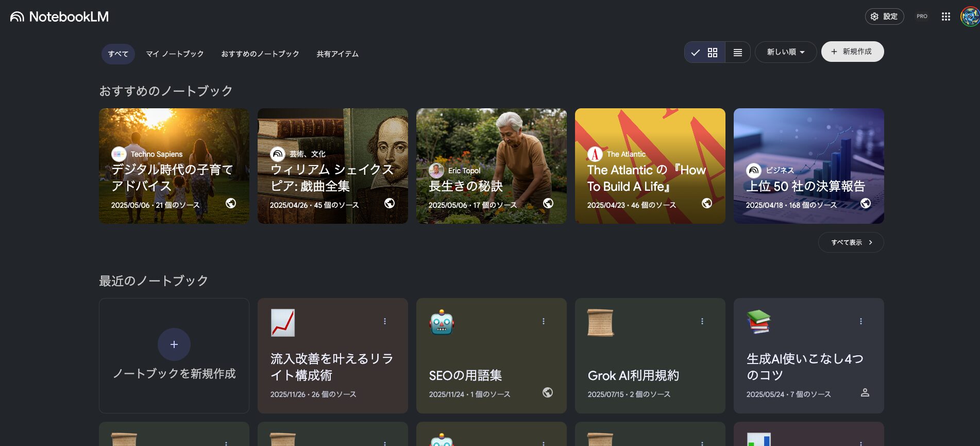Click the 最近のノートブック section heading
The height and width of the screenshot is (446, 980).
pyautogui.click(x=154, y=281)
